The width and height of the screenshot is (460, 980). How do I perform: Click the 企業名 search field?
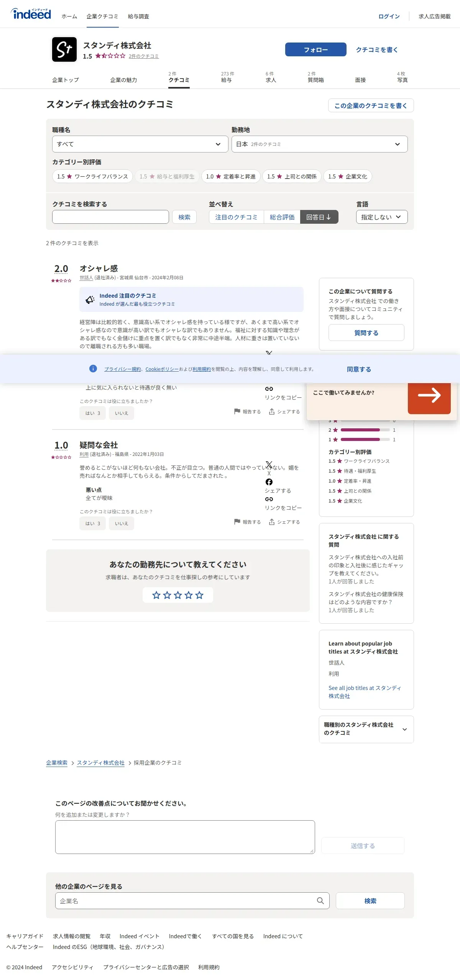pyautogui.click(x=192, y=901)
